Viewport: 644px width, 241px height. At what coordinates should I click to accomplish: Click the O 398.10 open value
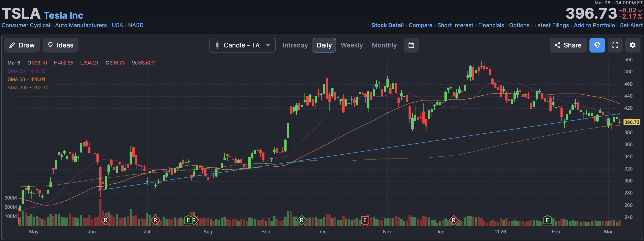point(37,63)
